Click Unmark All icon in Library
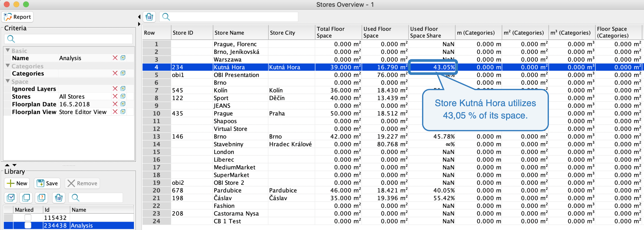Viewport: 644px width, 230px height. [x=26, y=198]
